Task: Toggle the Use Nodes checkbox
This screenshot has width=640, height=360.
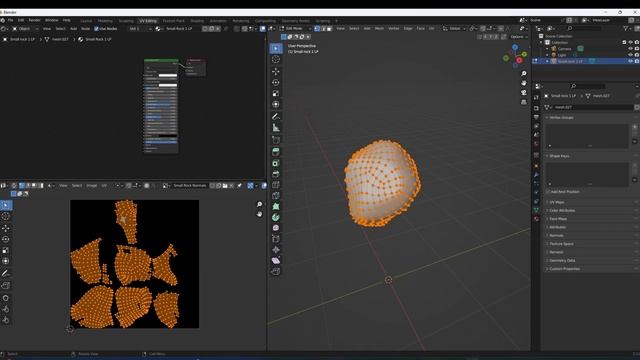Action: [x=96, y=29]
